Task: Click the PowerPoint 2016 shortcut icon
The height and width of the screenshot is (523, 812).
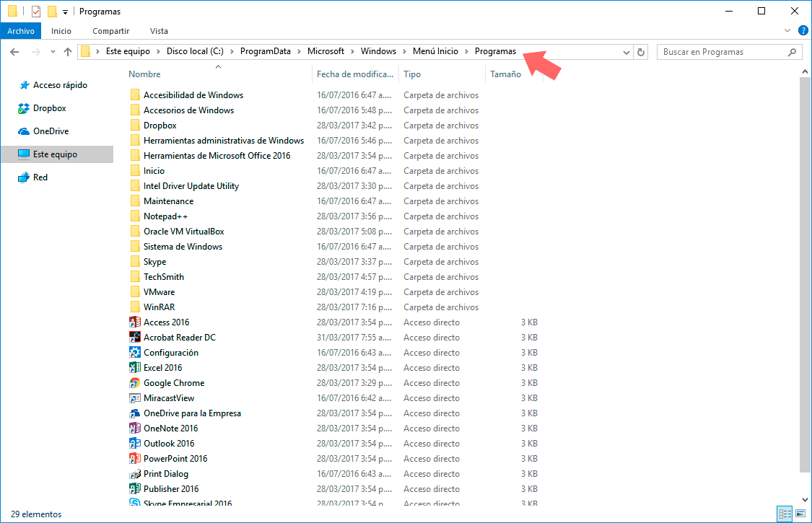Action: [x=135, y=458]
